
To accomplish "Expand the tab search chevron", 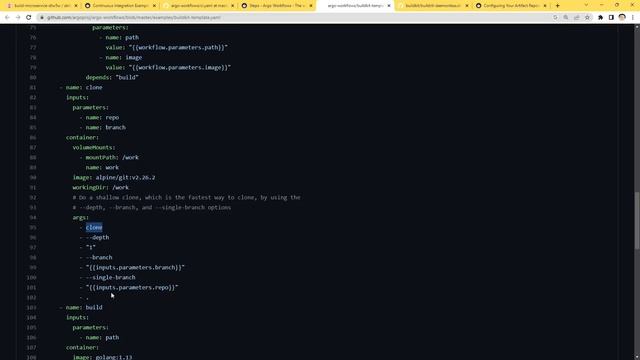I will click(586, 5).
